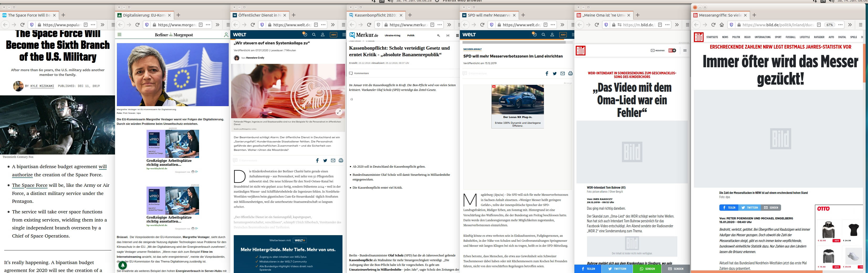Viewport: 868px width, 273px height.
Task: Toggle reader view in Morgenpost window
Action: [x=201, y=25]
